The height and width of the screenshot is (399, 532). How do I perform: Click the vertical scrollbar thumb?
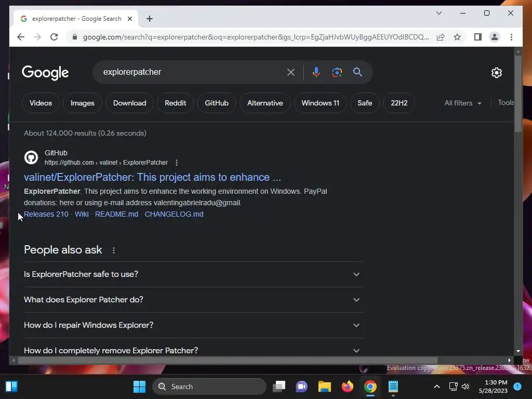pos(518,94)
